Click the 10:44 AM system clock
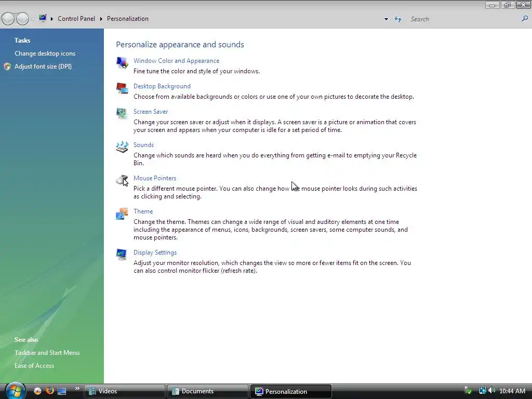The width and height of the screenshot is (532, 399). 512,391
